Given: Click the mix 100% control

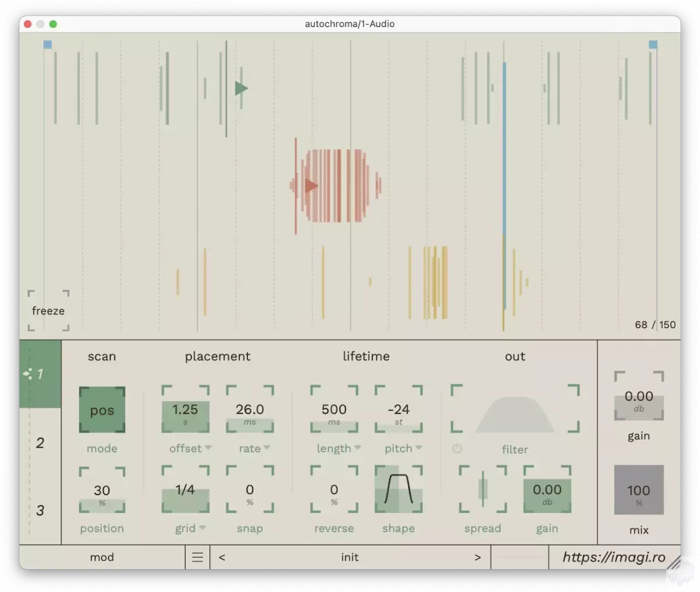Looking at the screenshot, I should 639,490.
